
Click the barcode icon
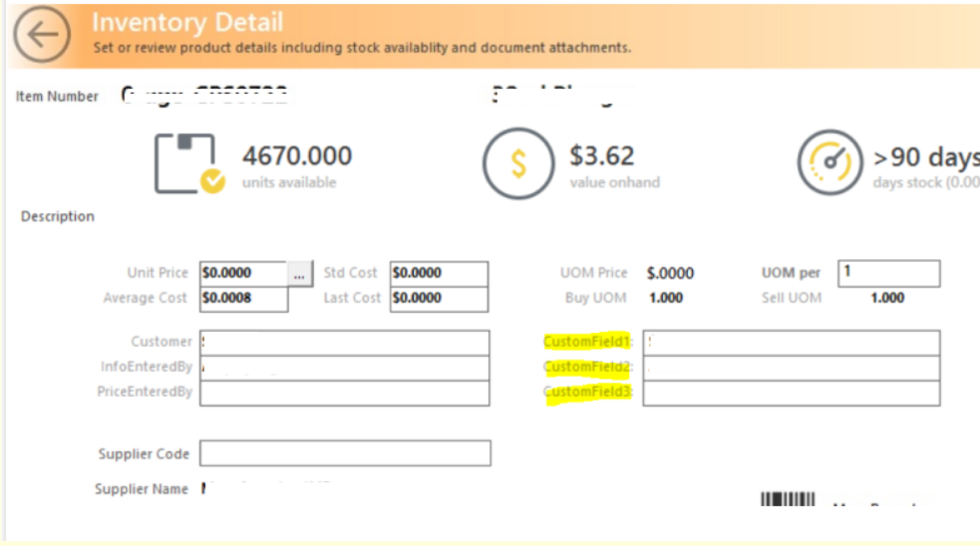tap(788, 499)
